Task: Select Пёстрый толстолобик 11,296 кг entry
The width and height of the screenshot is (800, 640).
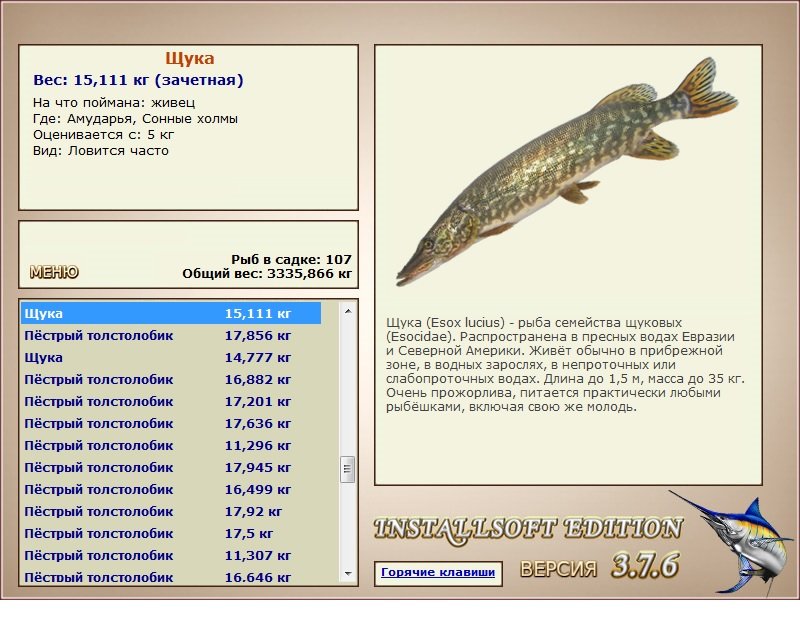Action: [171, 445]
